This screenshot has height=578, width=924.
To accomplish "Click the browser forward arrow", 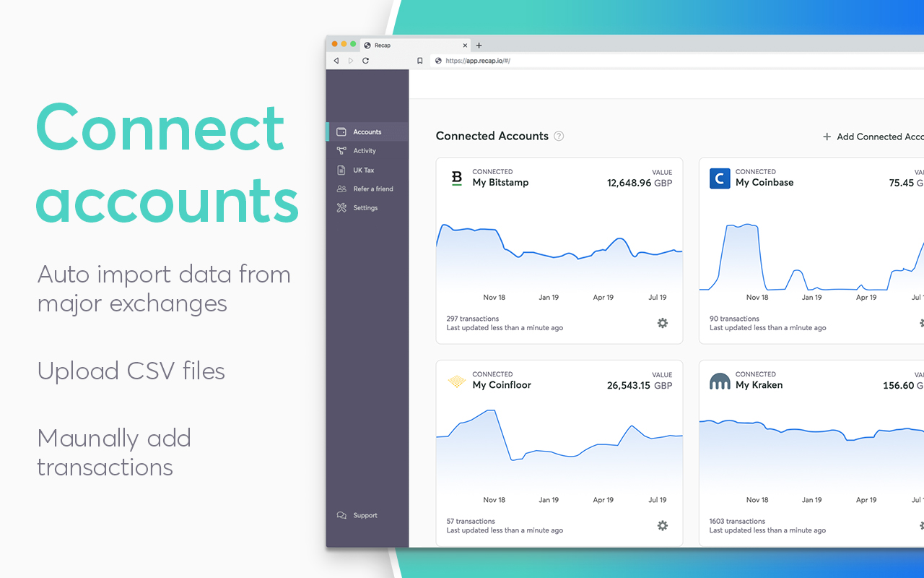I will pyautogui.click(x=351, y=61).
